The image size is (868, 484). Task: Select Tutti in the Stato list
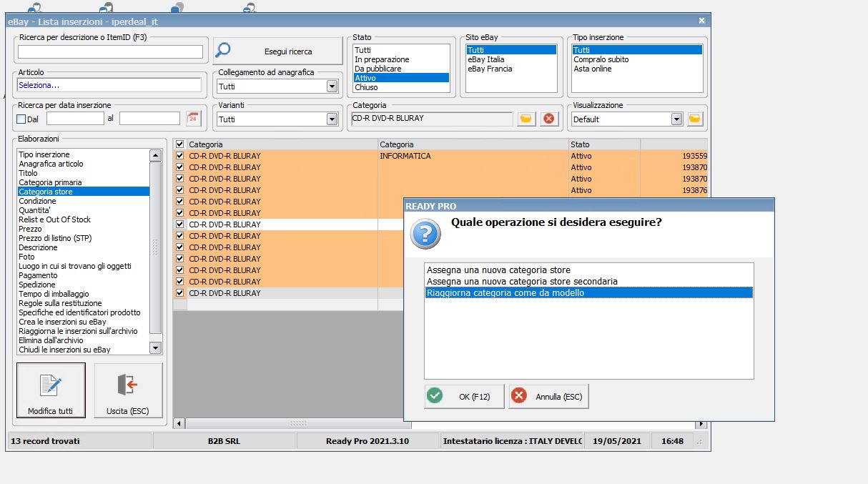[x=401, y=50]
